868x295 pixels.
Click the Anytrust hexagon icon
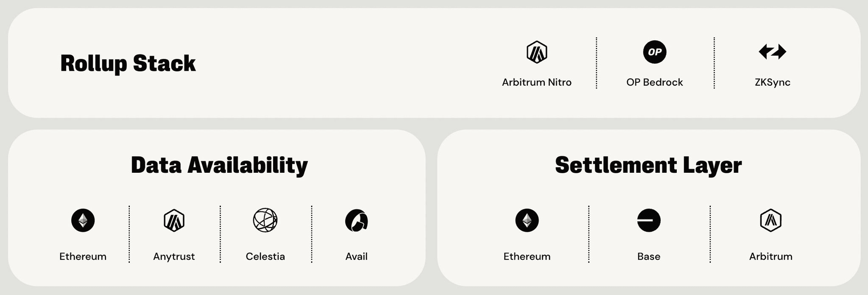(x=174, y=220)
